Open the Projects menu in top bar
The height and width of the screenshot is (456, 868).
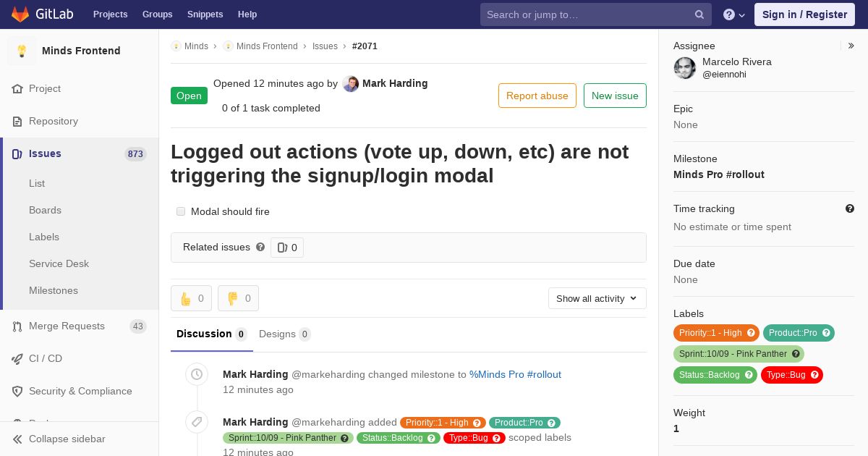pos(110,14)
